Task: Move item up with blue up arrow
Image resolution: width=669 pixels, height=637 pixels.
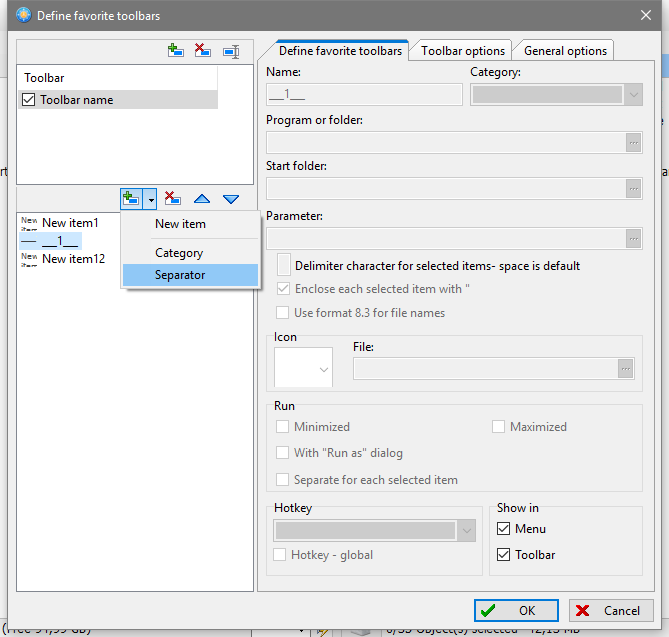Action: pyautogui.click(x=202, y=199)
